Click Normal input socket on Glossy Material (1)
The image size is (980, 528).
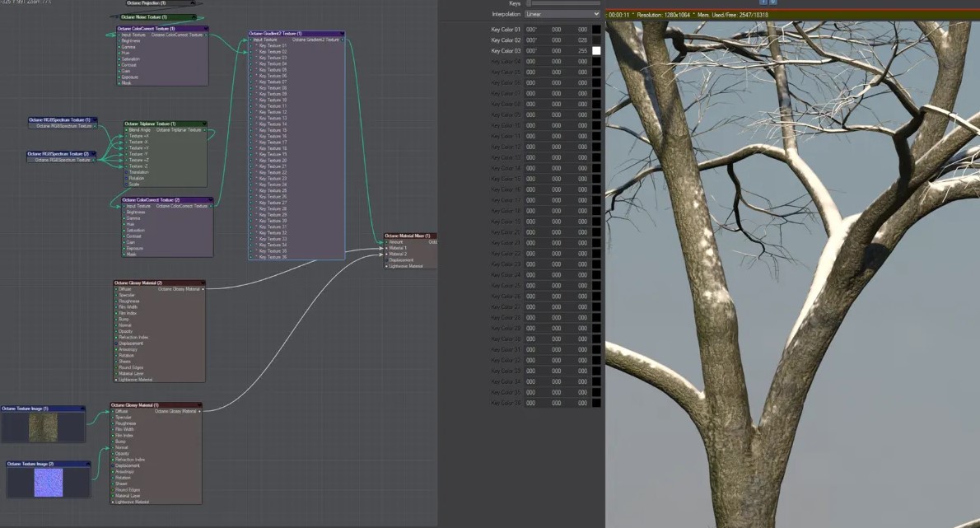tap(113, 447)
